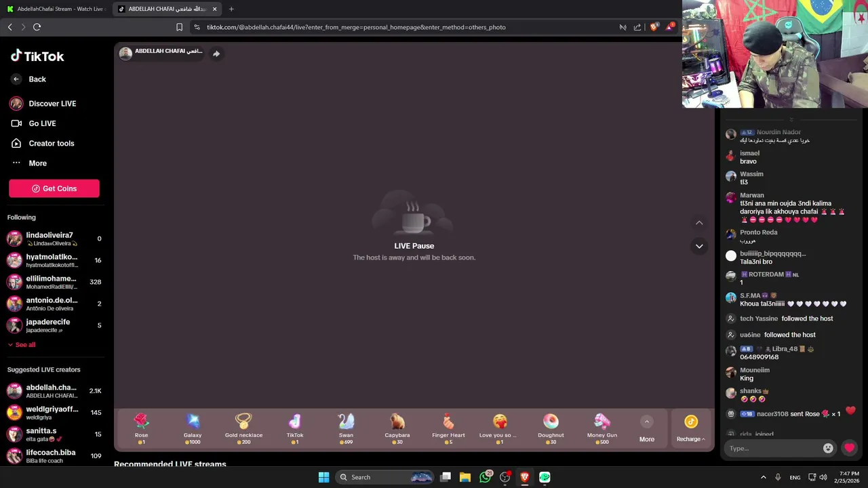
Task: Click username Mouneiim in chat
Action: click(755, 370)
